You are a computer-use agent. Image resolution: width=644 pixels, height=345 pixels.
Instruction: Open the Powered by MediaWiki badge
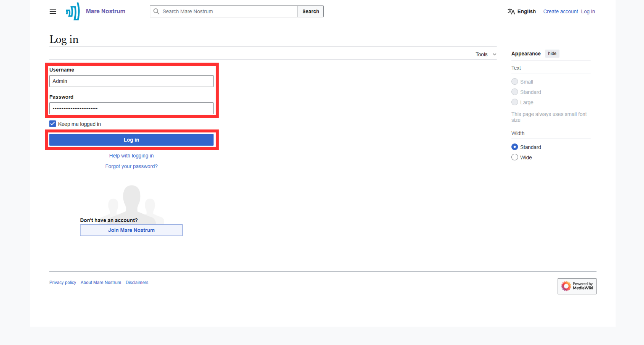click(x=577, y=286)
